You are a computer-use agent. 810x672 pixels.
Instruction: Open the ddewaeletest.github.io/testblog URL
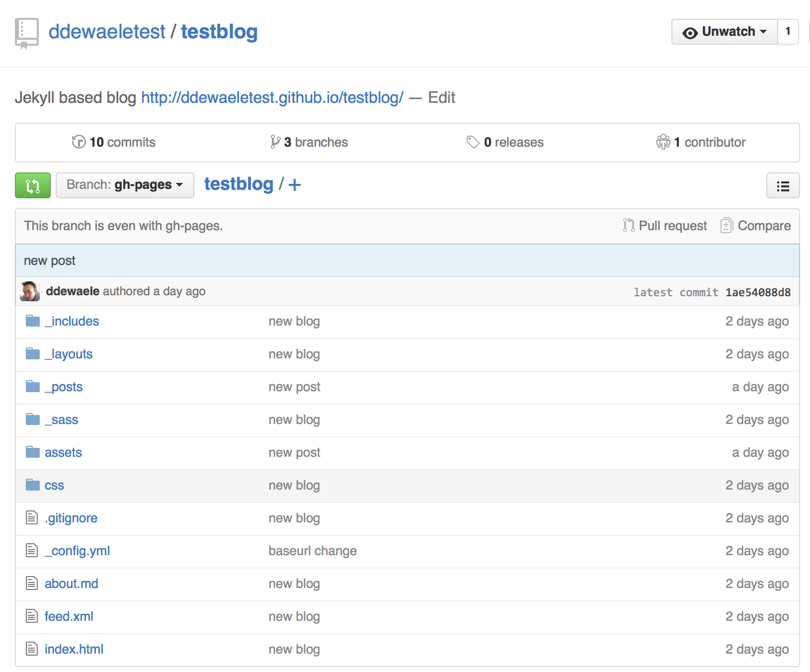(272, 97)
